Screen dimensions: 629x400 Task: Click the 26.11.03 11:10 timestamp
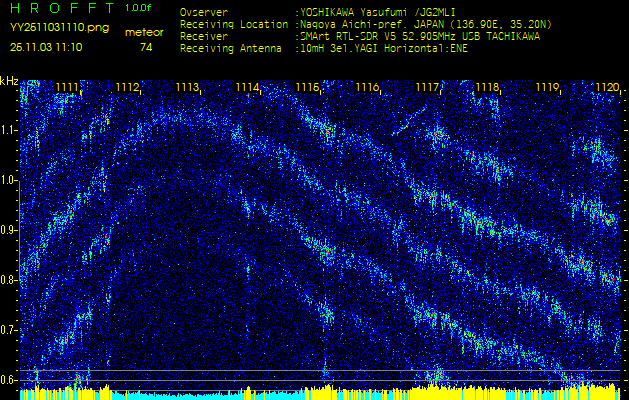(x=46, y=47)
